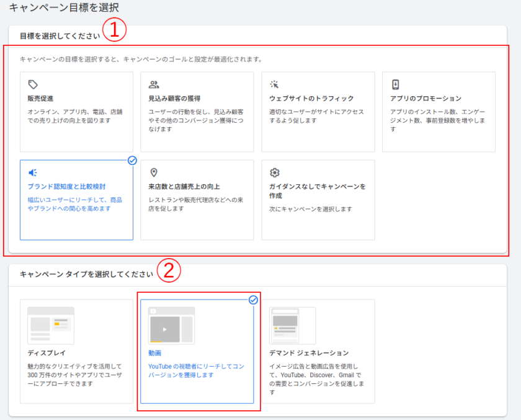The image size is (521, 420).
Task: Pick the 来店数と店舗売上の向上 goal title
Action: tap(184, 186)
